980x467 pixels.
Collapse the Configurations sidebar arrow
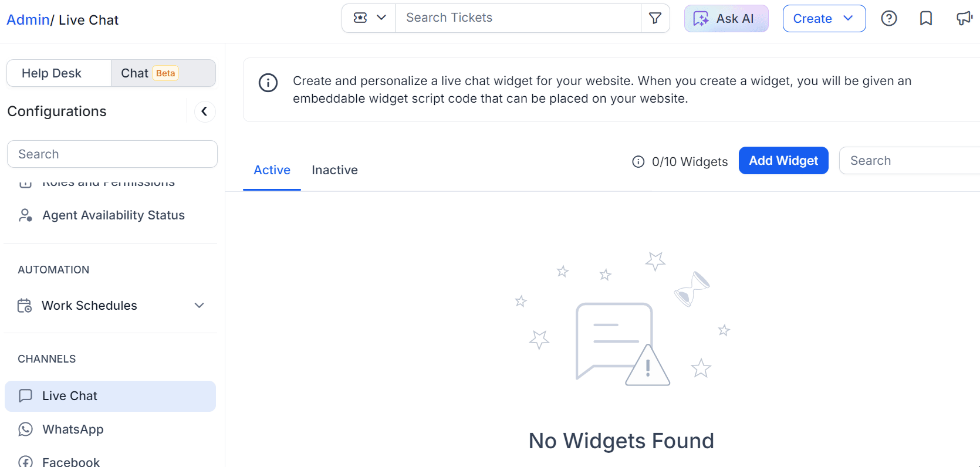coord(204,111)
